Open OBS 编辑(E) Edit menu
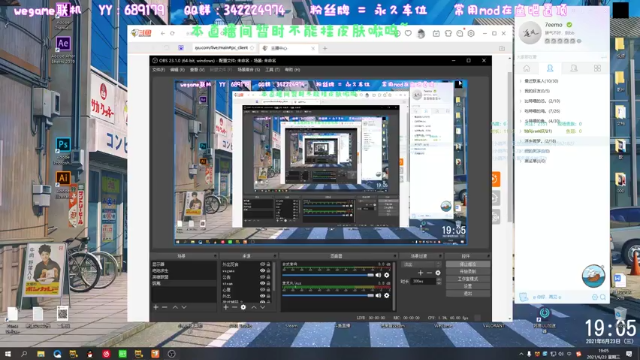The image size is (640, 360). (x=177, y=70)
